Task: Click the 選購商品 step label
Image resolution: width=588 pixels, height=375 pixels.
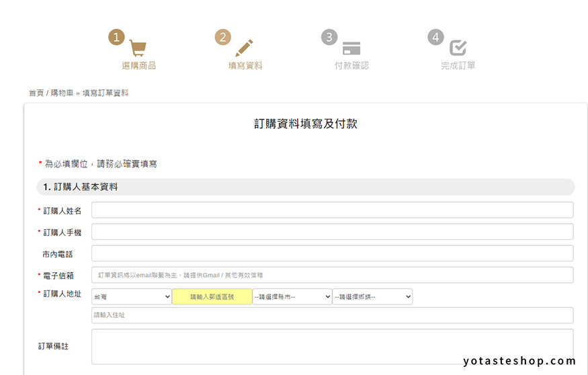Action: [x=138, y=66]
